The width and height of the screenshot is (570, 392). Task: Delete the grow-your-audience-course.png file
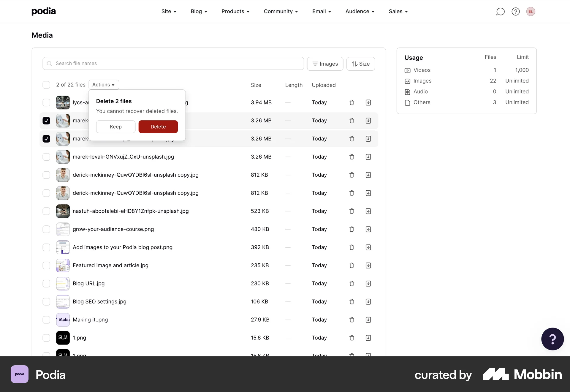[351, 229]
